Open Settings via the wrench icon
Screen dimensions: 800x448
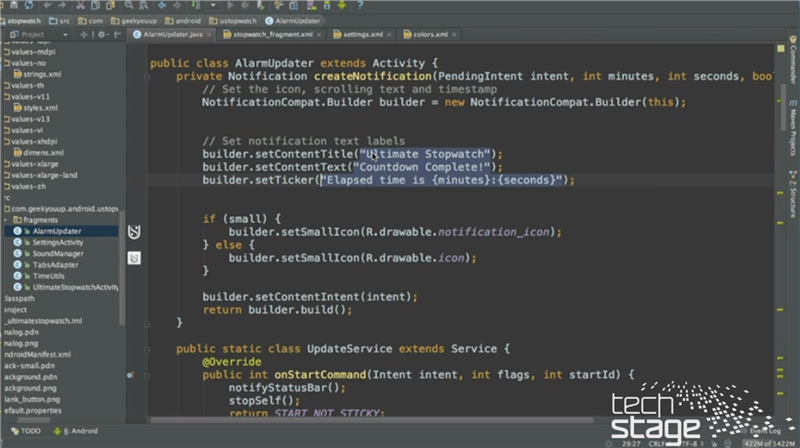(278, 5)
